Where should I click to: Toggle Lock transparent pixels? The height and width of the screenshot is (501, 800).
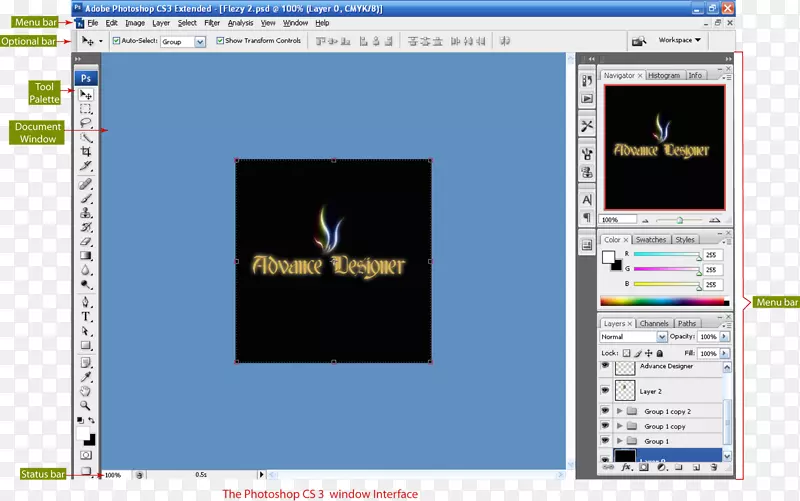627,353
